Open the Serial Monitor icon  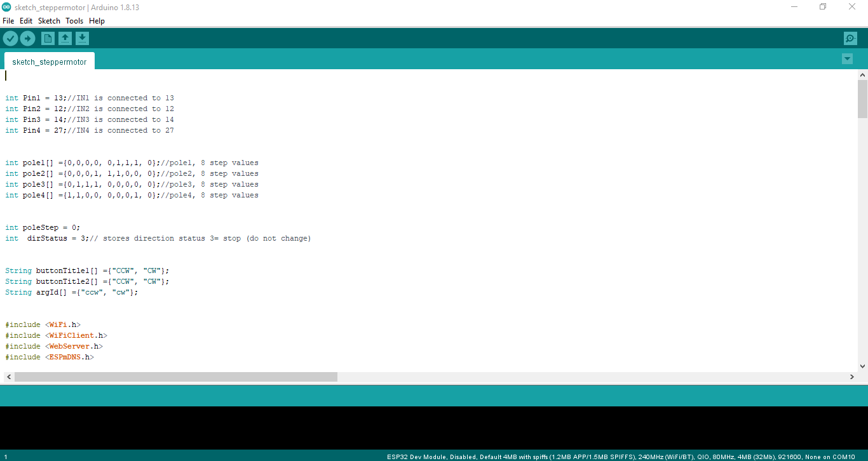point(850,38)
